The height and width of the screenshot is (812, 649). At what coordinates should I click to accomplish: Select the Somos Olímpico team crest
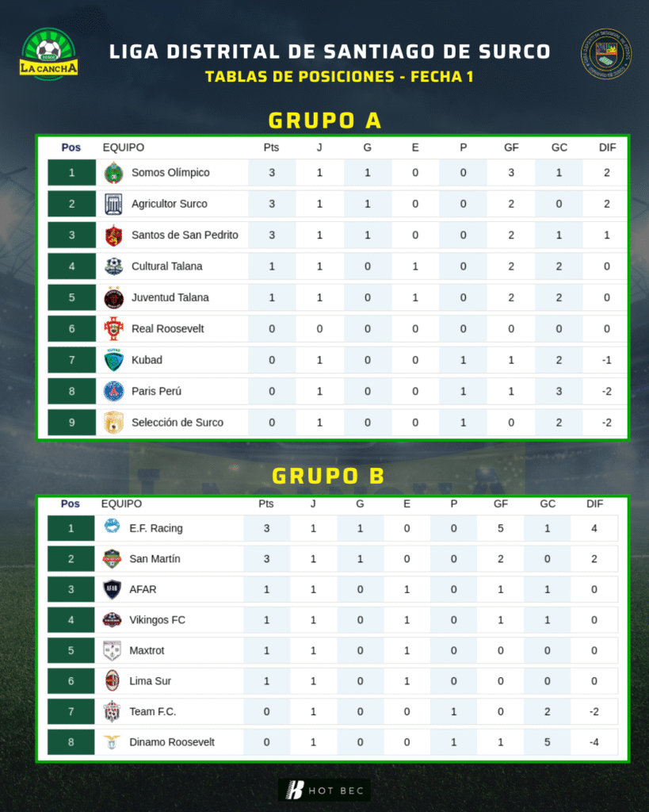[x=113, y=173]
